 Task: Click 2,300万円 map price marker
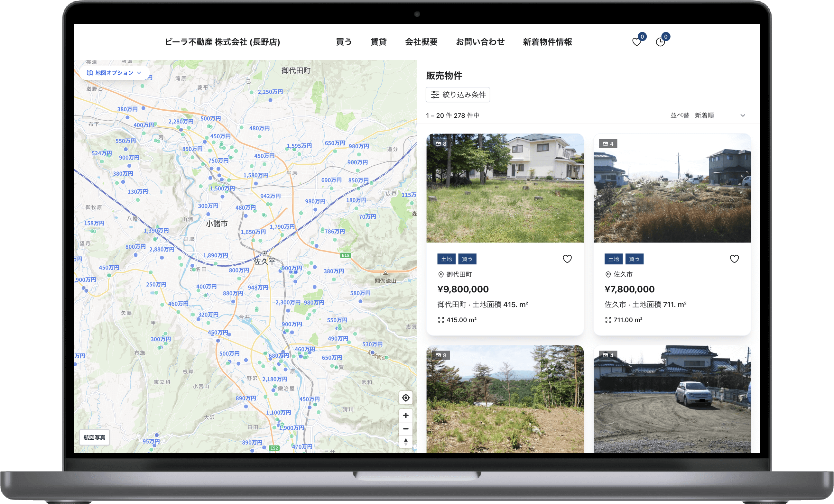tap(288, 302)
